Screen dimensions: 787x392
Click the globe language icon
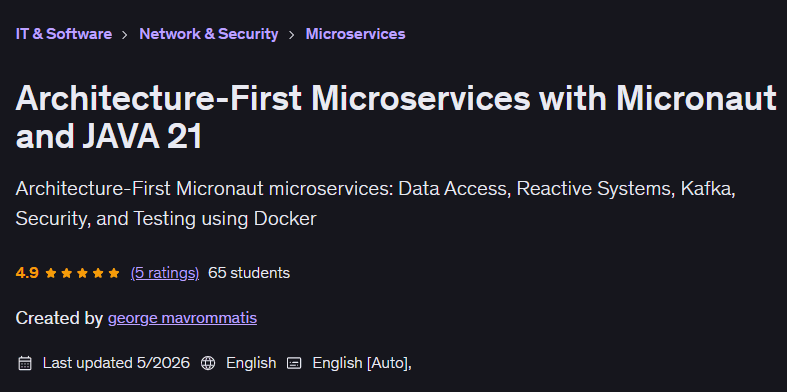click(208, 363)
